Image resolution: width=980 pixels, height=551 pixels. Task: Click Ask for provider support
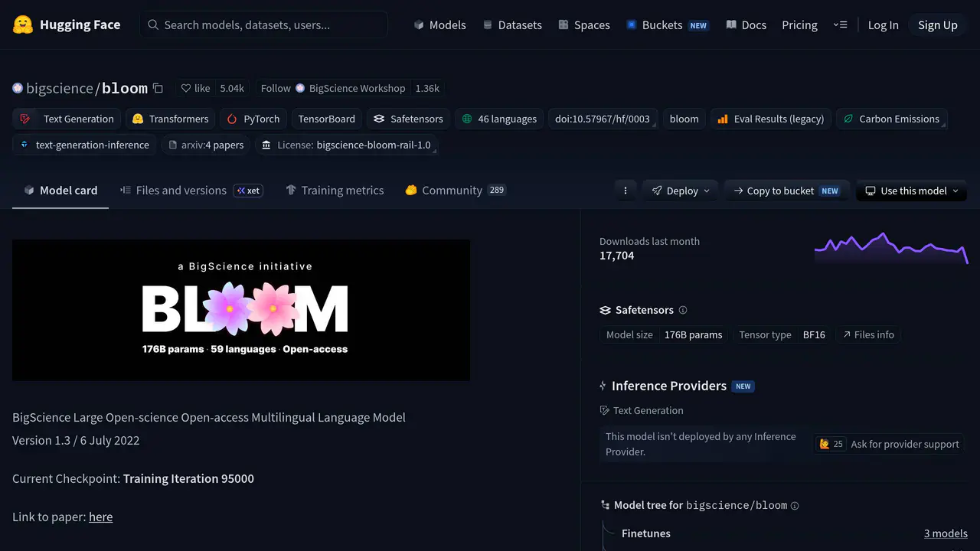(x=905, y=444)
